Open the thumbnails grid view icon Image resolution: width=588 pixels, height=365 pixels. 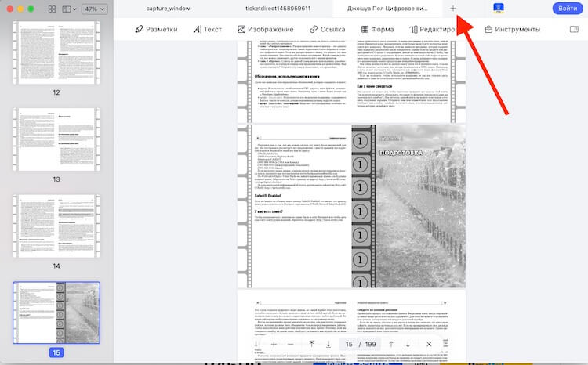[x=52, y=9]
